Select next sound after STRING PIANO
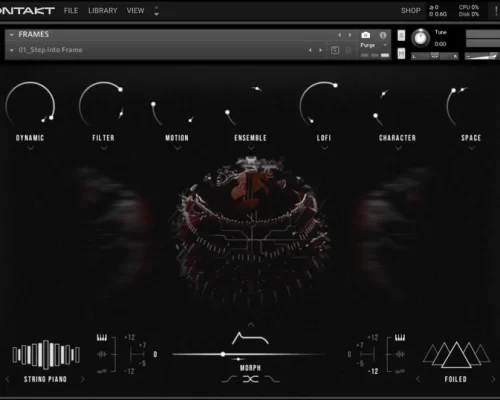The image size is (500, 400). (x=83, y=379)
